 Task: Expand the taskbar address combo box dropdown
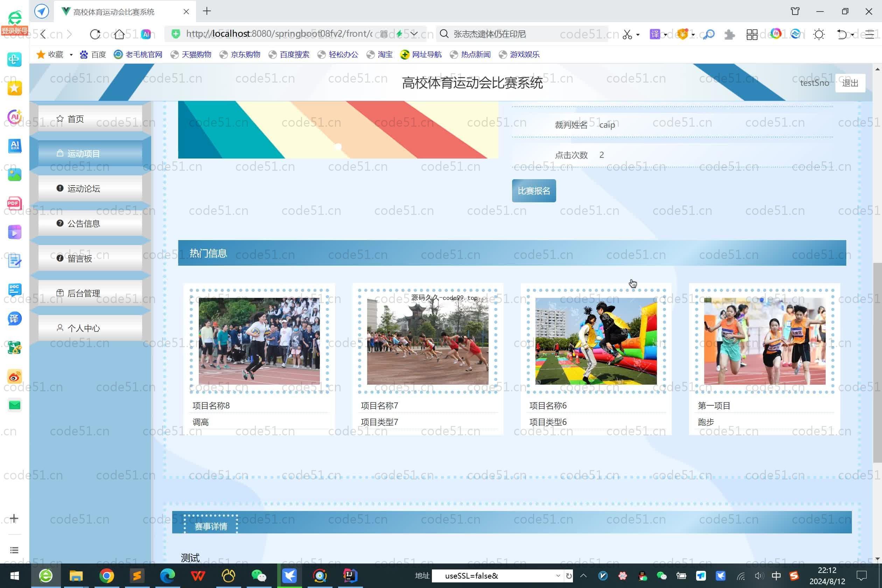click(x=558, y=576)
